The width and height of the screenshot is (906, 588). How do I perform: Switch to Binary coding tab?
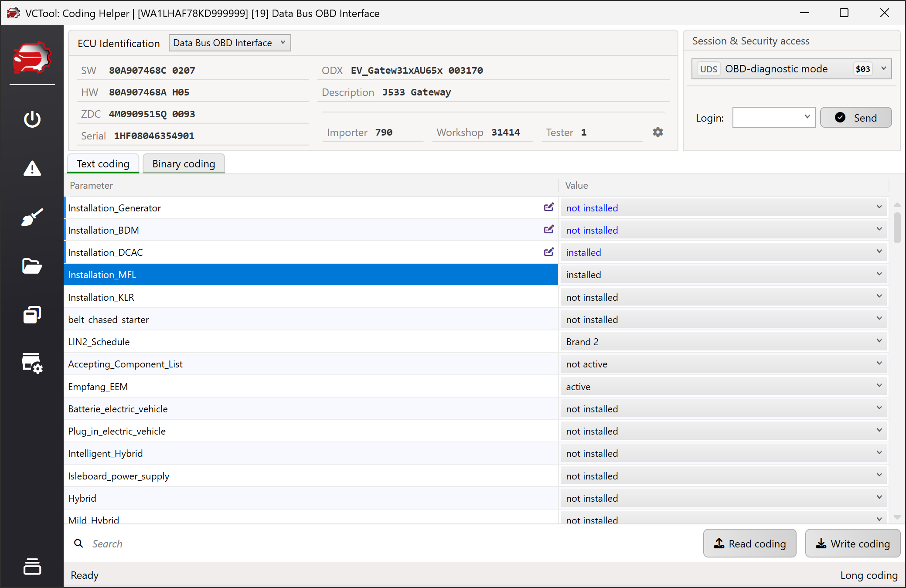(x=184, y=164)
